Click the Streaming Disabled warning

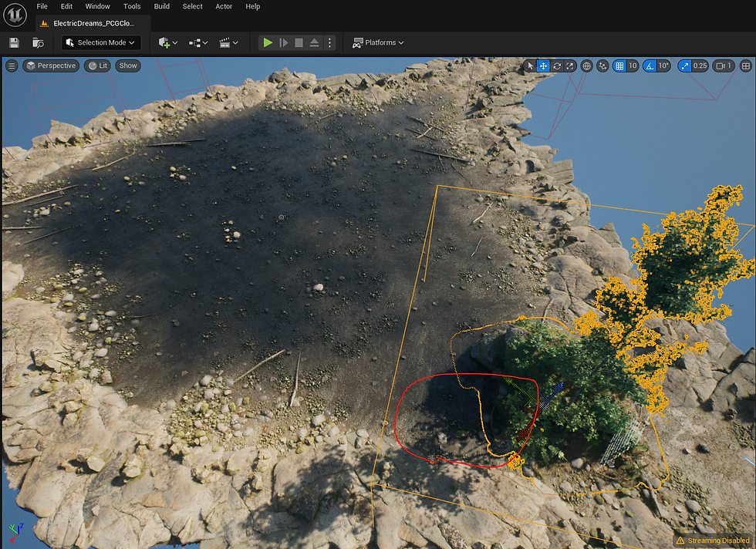[x=713, y=541]
